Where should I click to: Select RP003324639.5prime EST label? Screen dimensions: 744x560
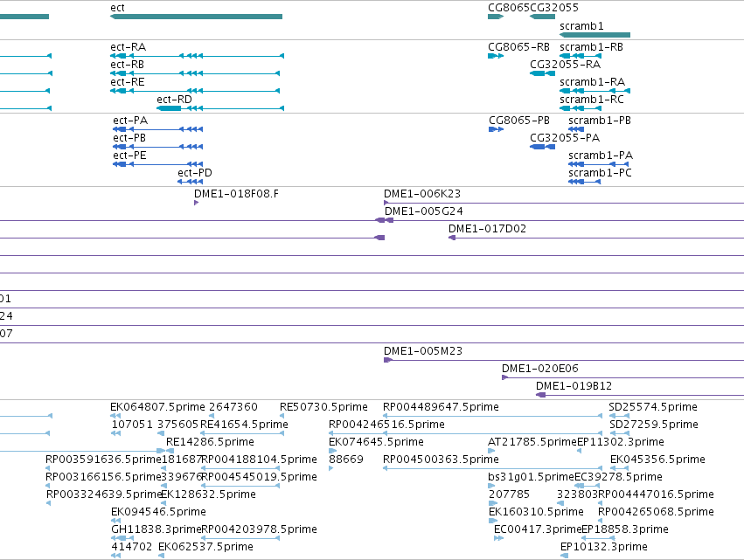pyautogui.click(x=104, y=495)
